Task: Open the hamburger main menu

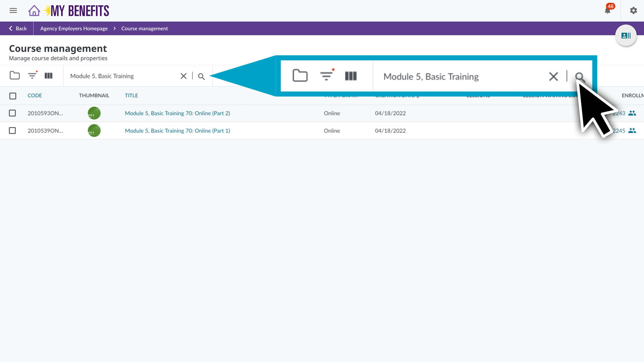Action: click(13, 11)
